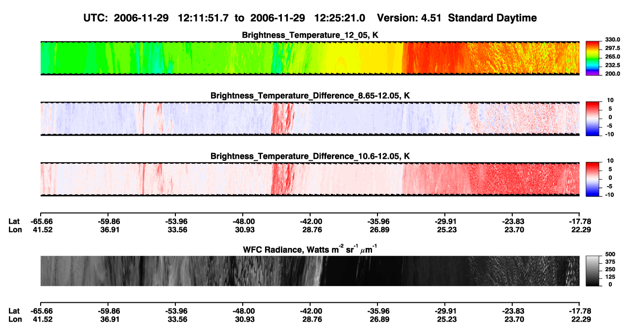Click the 10.6-12.05 difference image strip
This screenshot has height=330, width=644.
click(310, 179)
